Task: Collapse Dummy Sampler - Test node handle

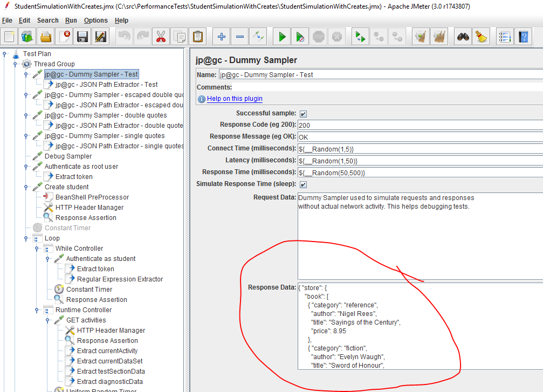Action: tap(26, 74)
